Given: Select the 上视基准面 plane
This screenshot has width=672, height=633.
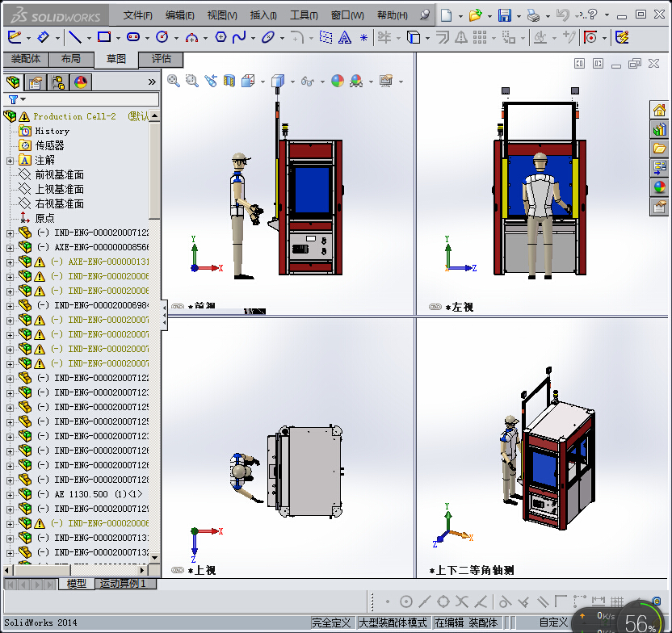Looking at the screenshot, I should pyautogui.click(x=59, y=189).
